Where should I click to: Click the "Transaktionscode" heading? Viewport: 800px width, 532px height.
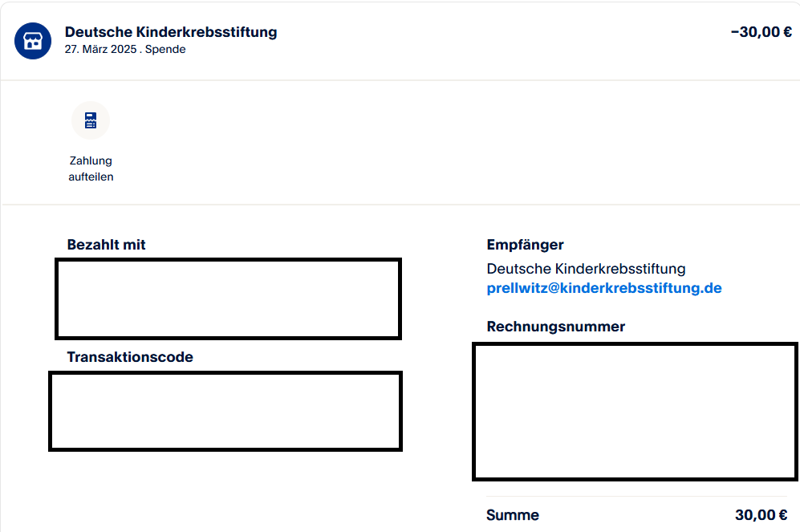(x=130, y=357)
